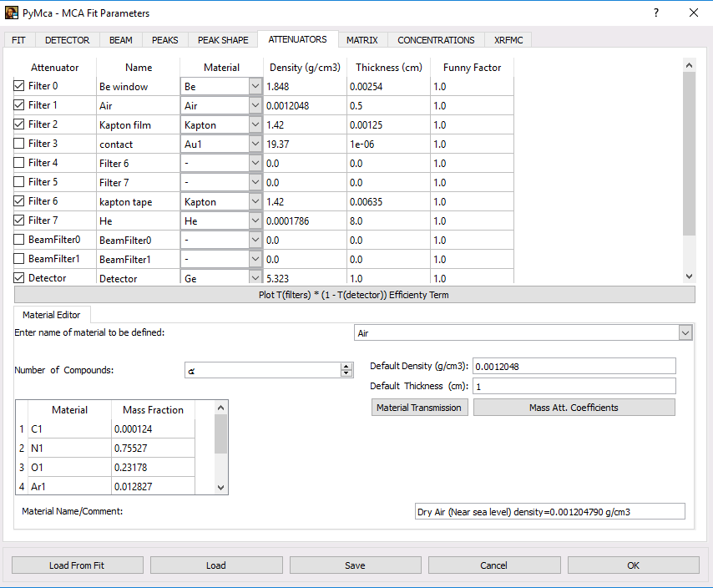Image resolution: width=713 pixels, height=588 pixels.
Task: Enable the Filter 5 checkbox
Action: click(18, 182)
